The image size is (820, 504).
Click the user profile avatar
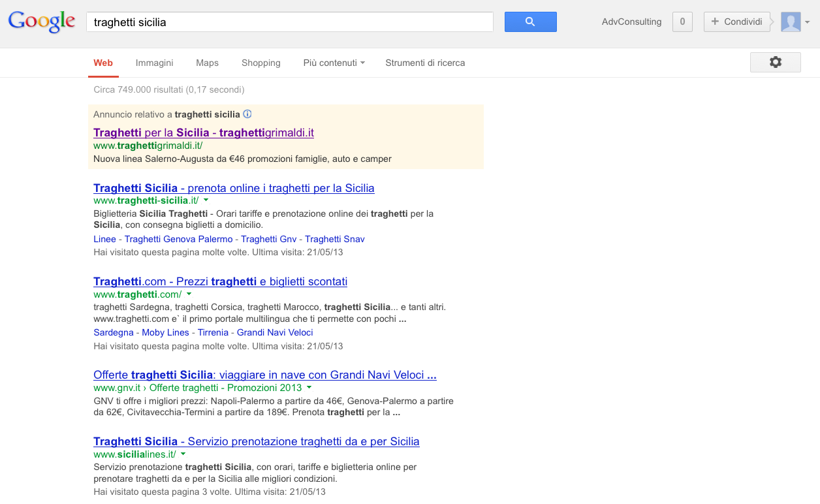[x=791, y=22]
